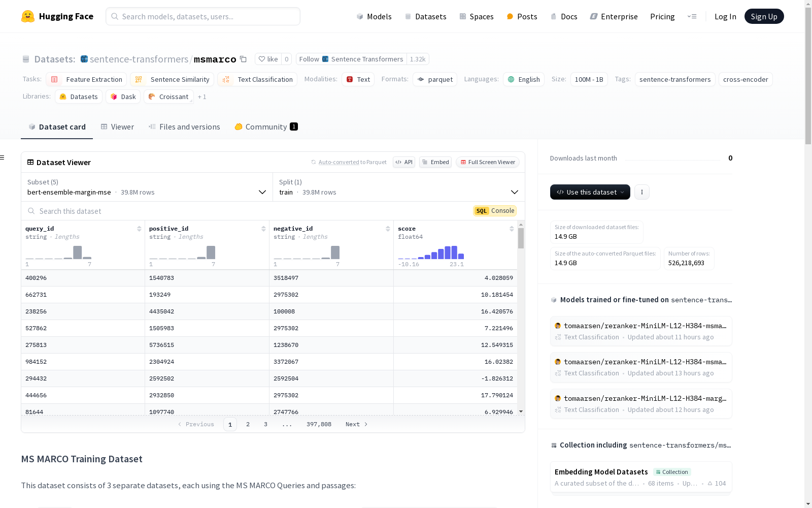Like the msmarco dataset
Image resolution: width=812 pixels, height=508 pixels.
pos(268,59)
